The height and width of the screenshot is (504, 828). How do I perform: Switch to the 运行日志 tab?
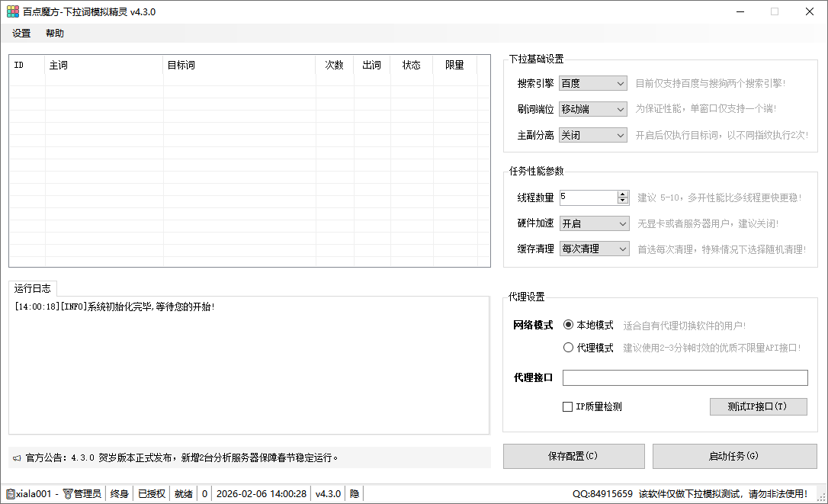[x=32, y=288]
